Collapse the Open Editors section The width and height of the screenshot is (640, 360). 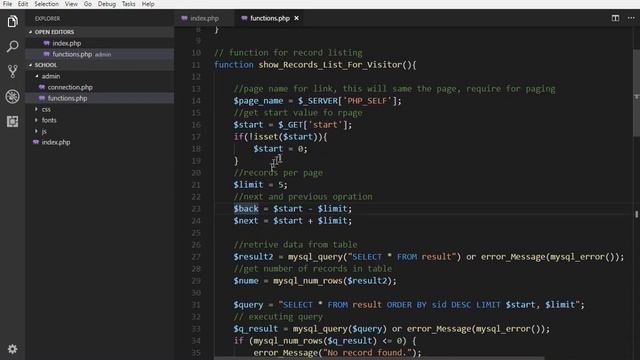coord(31,32)
